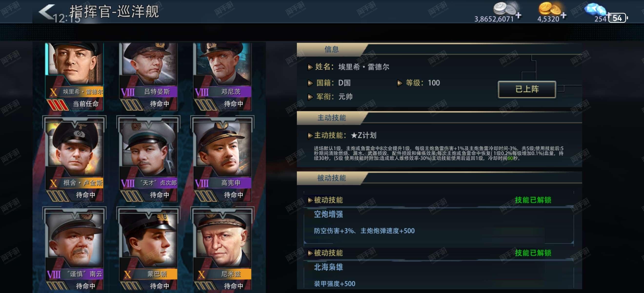
Task: Open the 主动技能 section header
Action: pos(331,118)
